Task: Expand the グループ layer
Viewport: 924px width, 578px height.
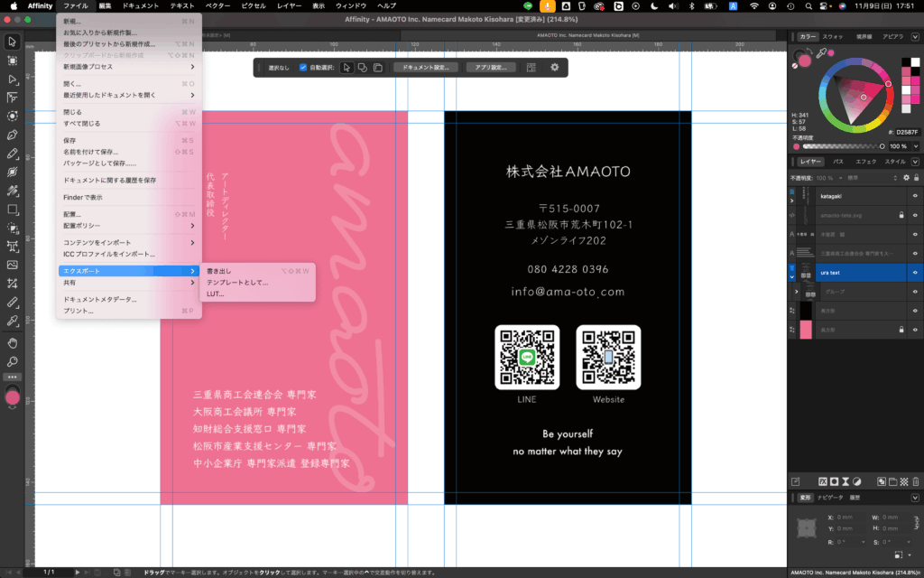Action: pos(795,292)
